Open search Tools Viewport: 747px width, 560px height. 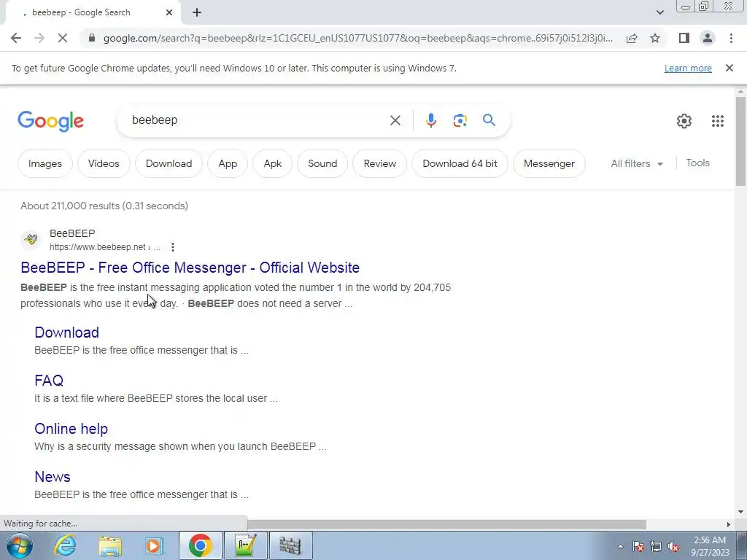click(697, 163)
